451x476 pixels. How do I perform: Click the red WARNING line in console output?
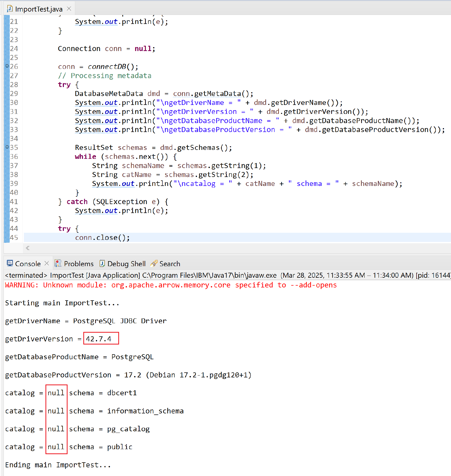point(171,285)
